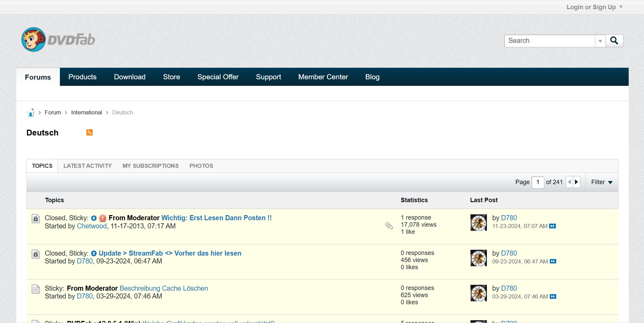Click the search magnifier button
This screenshot has width=644, height=323.
click(614, 41)
